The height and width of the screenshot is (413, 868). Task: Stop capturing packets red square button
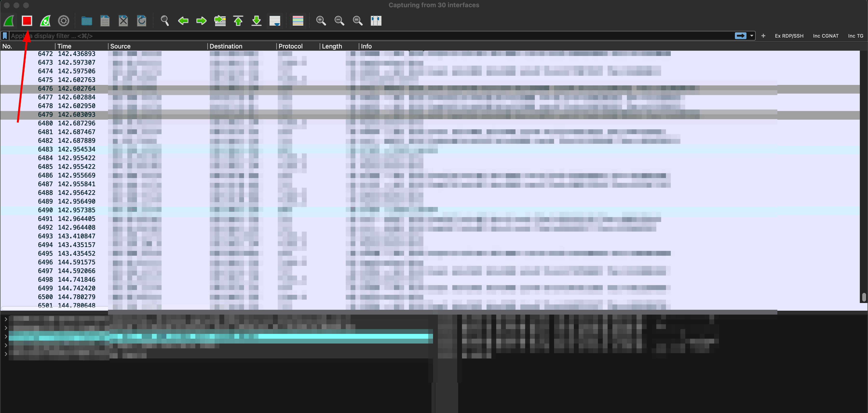(27, 21)
